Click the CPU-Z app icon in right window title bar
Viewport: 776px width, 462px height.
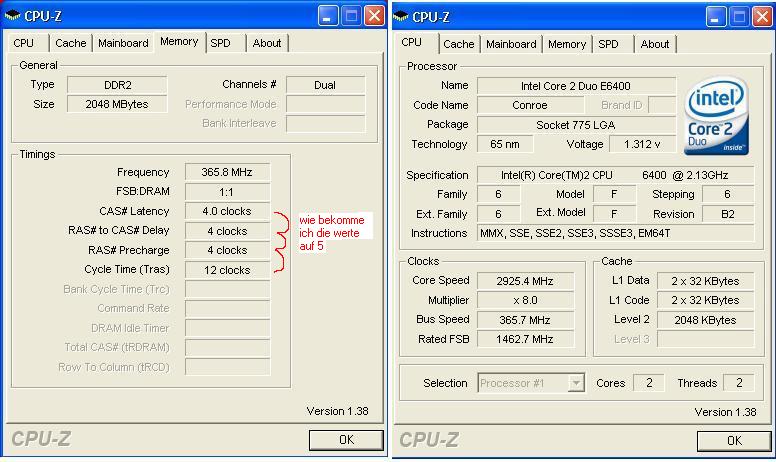400,16
